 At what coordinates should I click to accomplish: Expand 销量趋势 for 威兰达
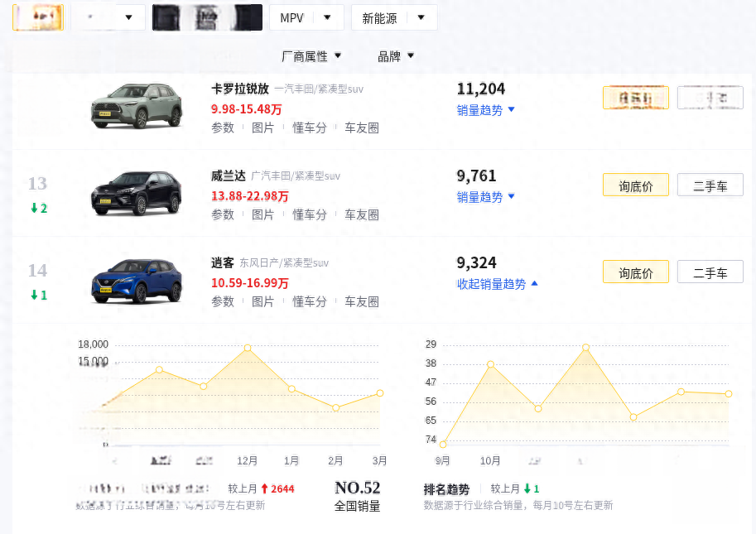pyautogui.click(x=485, y=197)
